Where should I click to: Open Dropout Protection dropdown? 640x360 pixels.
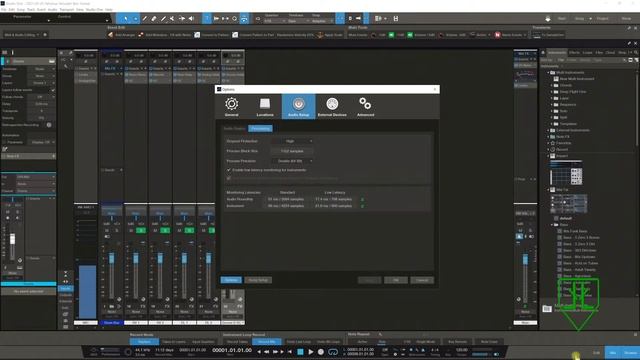(x=293, y=141)
